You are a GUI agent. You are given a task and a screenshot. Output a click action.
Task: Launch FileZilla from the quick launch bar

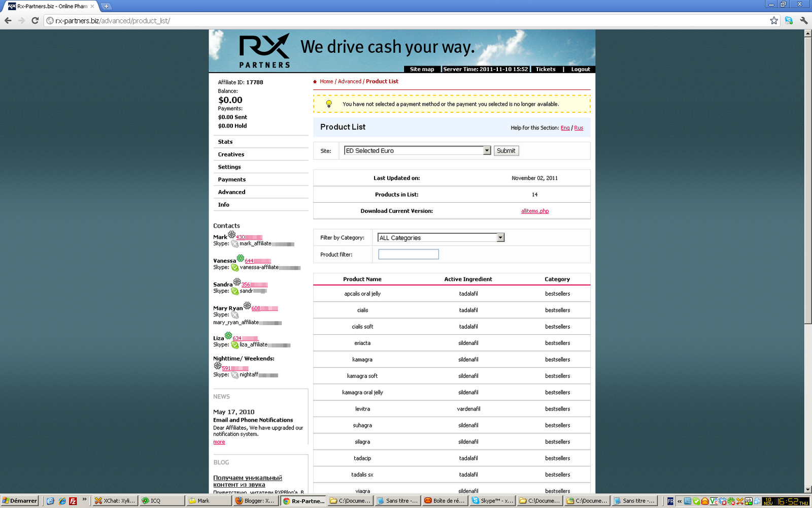[73, 501]
